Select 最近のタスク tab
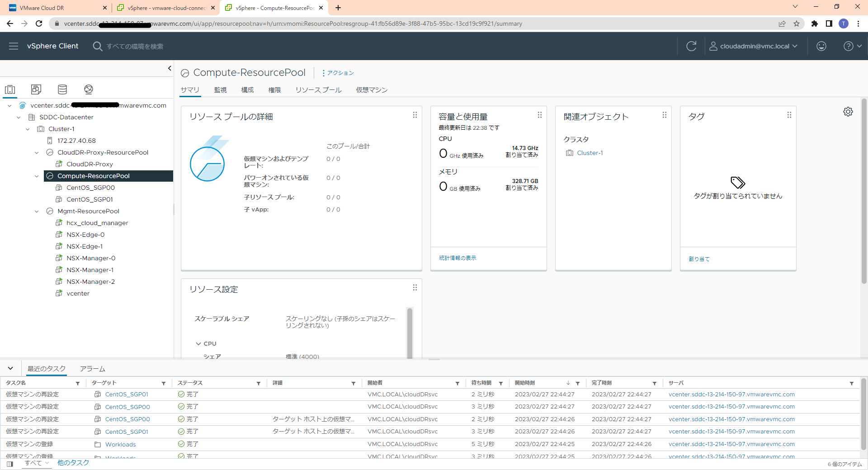Viewport: 868px width, 470px height. click(47, 369)
